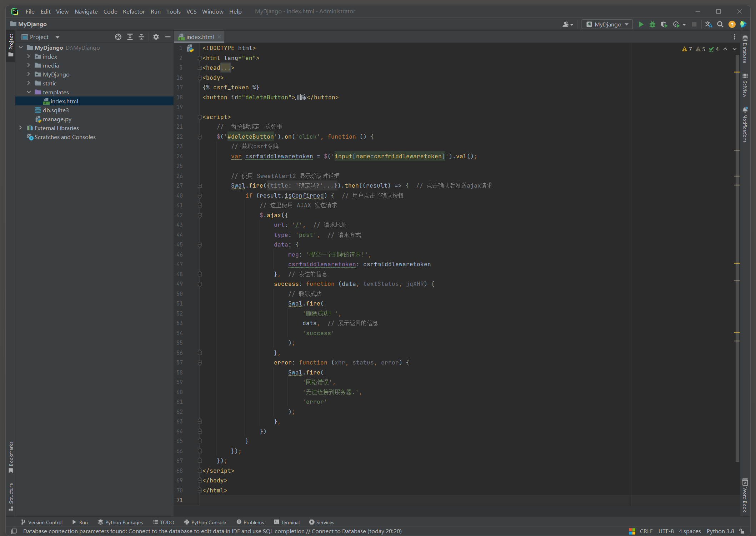Viewport: 756px width, 536px height.
Task: Toggle the Project side tool button
Action: point(11,46)
